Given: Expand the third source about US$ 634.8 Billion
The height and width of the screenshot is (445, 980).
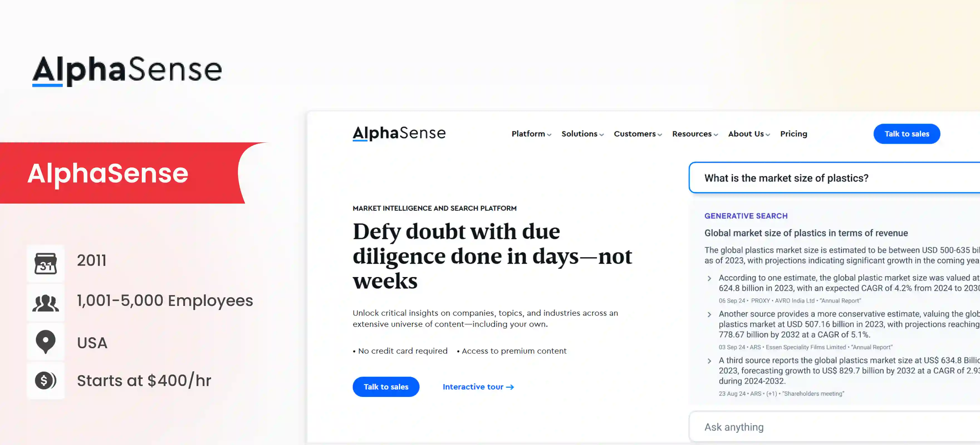Looking at the screenshot, I should click(x=709, y=360).
